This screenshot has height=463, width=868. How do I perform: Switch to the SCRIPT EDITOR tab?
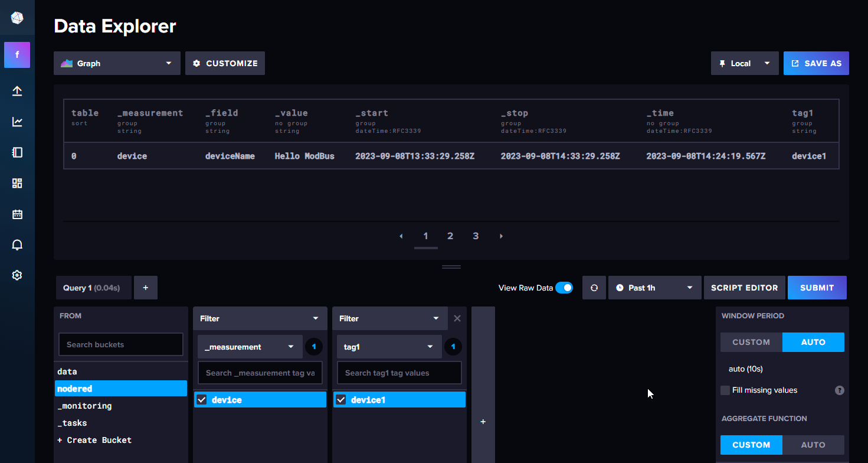pyautogui.click(x=745, y=288)
